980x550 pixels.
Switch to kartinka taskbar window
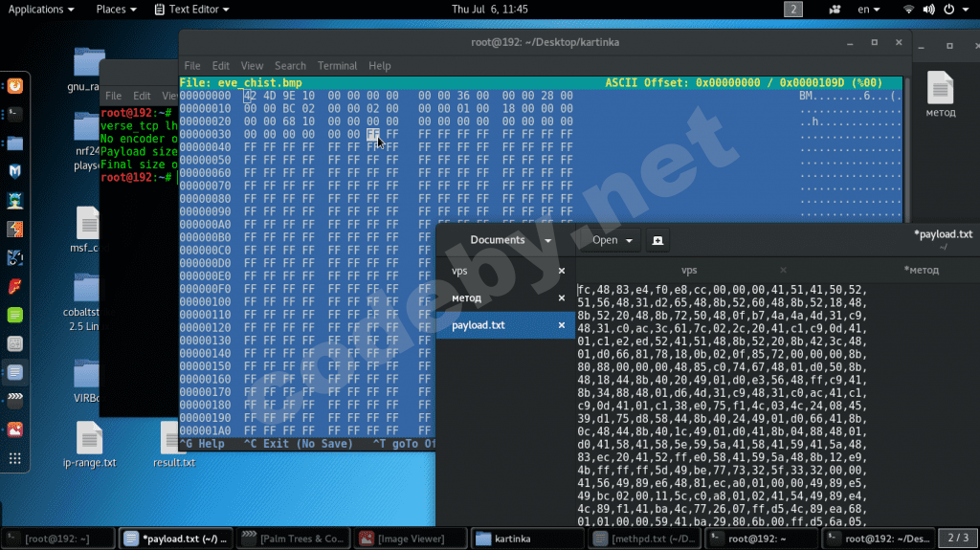point(528,539)
